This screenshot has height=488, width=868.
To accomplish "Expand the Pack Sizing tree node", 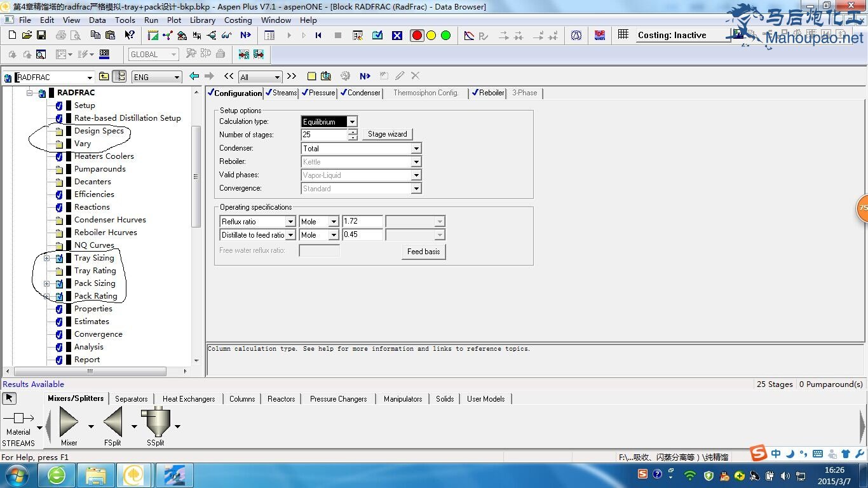I will (46, 283).
